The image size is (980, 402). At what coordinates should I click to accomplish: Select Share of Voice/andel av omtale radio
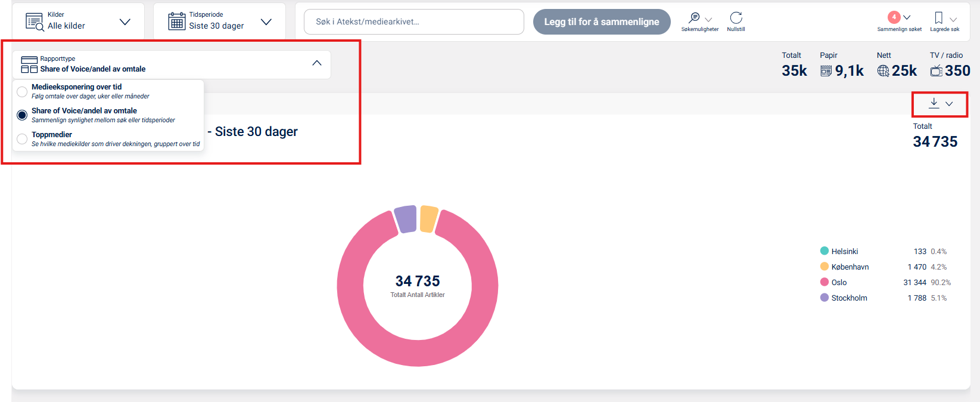(22, 115)
